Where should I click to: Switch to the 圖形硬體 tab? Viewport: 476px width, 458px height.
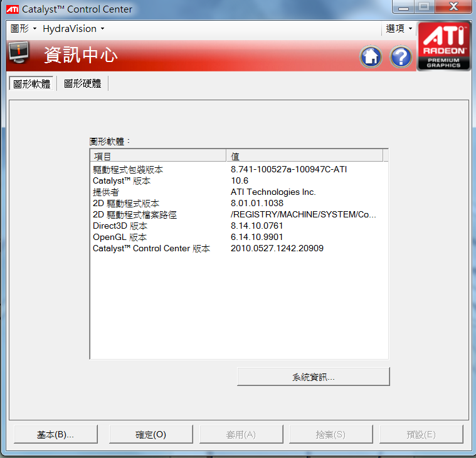[x=83, y=84]
